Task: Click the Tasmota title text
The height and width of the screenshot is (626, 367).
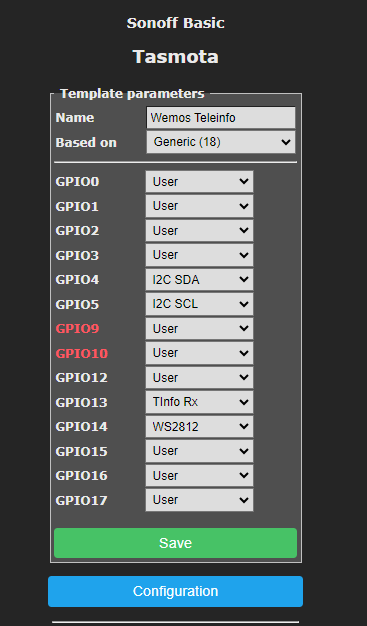Action: click(x=175, y=57)
